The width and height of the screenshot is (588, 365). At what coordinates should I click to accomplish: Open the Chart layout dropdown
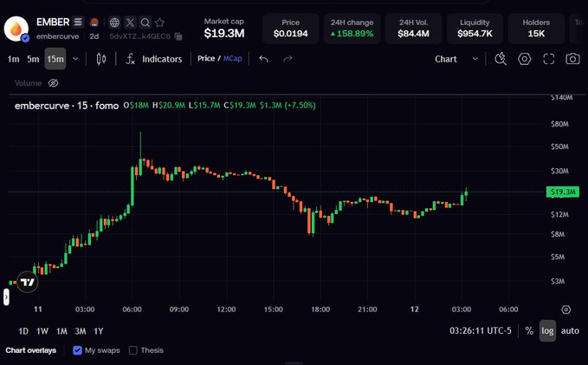[x=456, y=59]
